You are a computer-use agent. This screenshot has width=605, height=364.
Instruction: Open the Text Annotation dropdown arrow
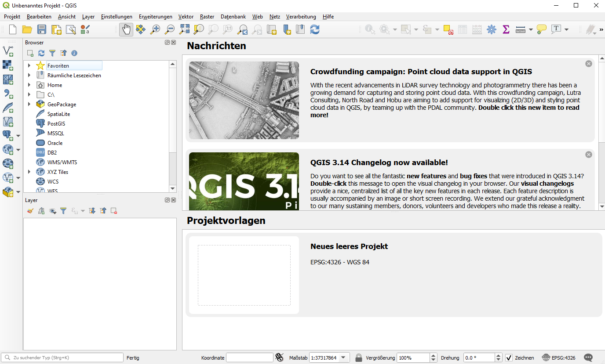566,30
